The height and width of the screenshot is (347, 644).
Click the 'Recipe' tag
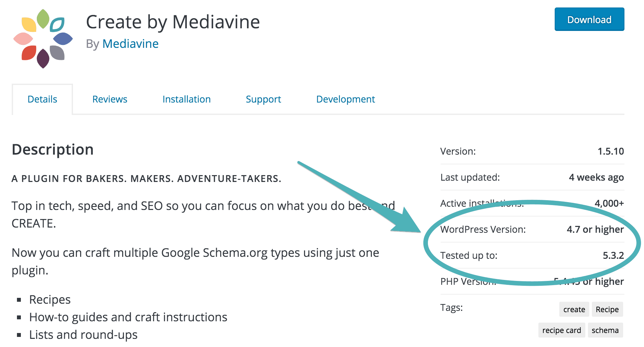[607, 309]
